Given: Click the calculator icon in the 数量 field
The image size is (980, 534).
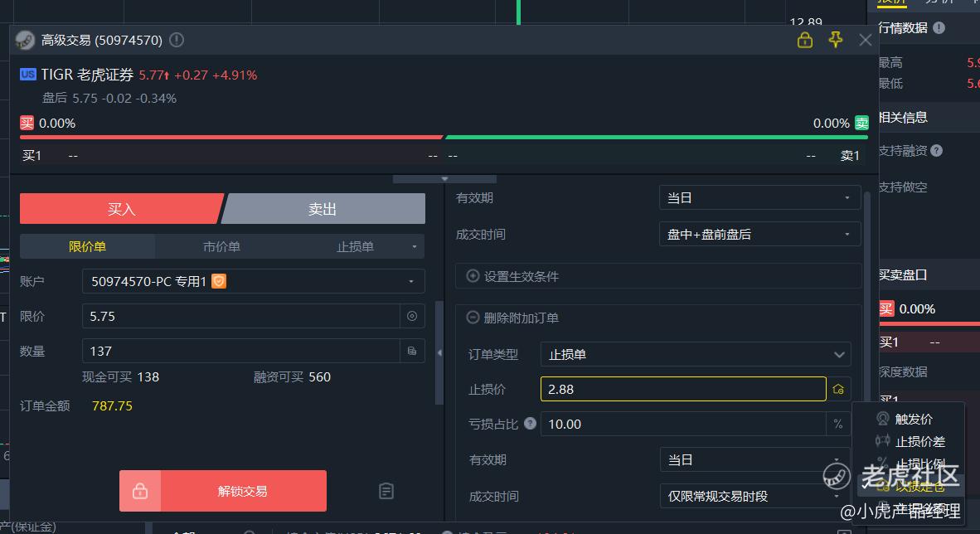Looking at the screenshot, I should click(412, 352).
